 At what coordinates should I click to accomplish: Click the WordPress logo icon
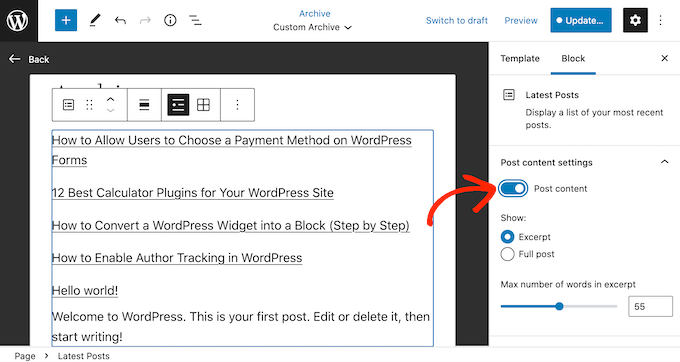(x=18, y=20)
